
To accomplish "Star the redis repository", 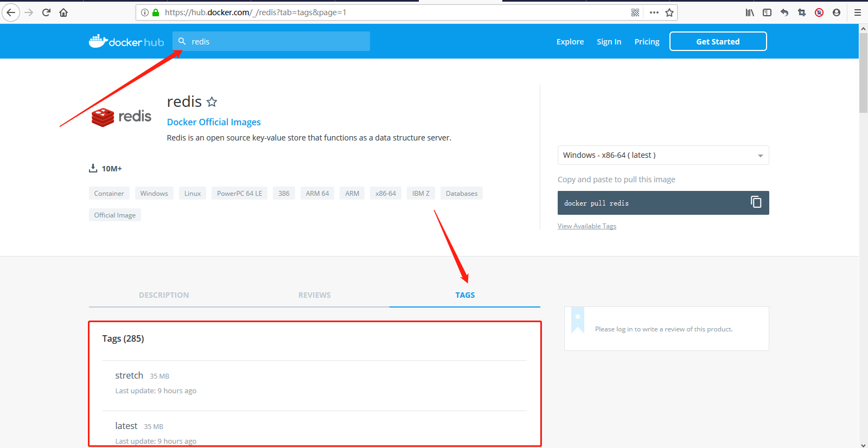I will pos(212,101).
